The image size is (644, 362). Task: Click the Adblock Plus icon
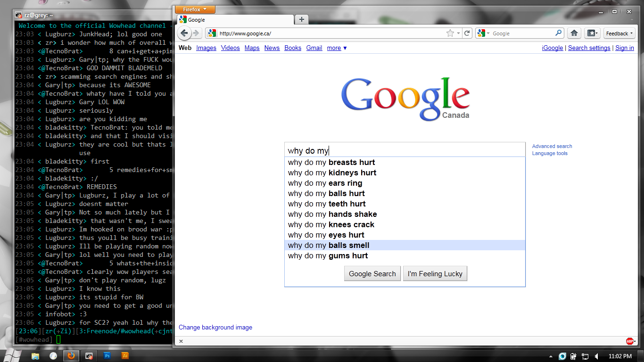pyautogui.click(x=630, y=341)
